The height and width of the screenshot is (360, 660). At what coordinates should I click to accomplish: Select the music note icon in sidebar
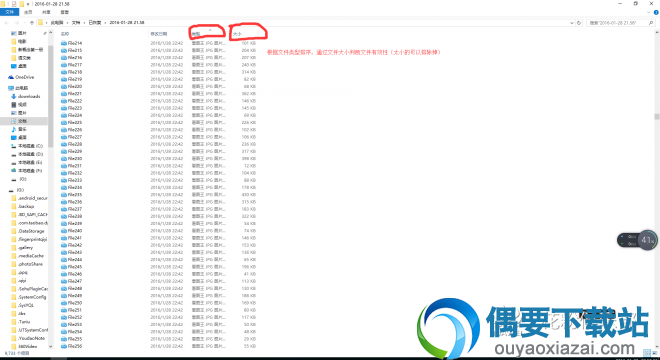point(13,129)
